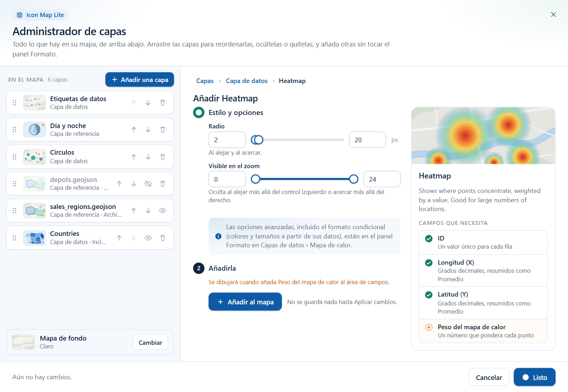Move Etiquetas de datos layer down

coord(148,103)
